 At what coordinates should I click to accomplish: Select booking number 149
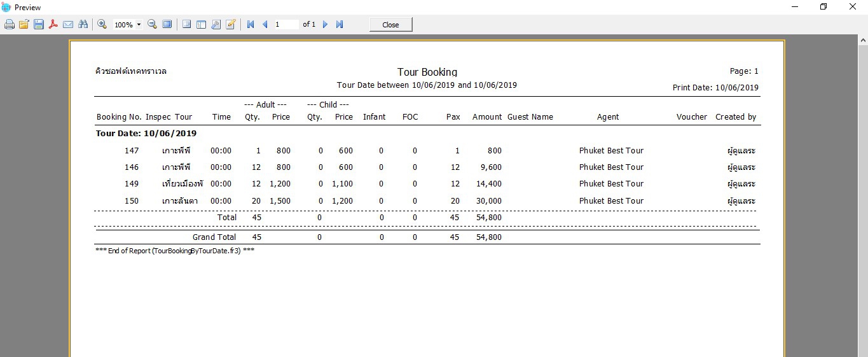pyautogui.click(x=132, y=184)
